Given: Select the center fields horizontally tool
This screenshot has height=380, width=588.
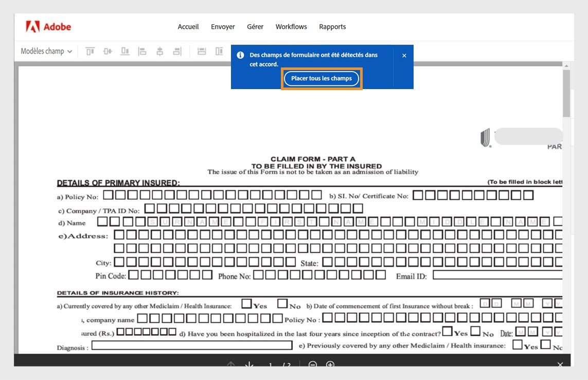Looking at the screenshot, I should pyautogui.click(x=160, y=51).
